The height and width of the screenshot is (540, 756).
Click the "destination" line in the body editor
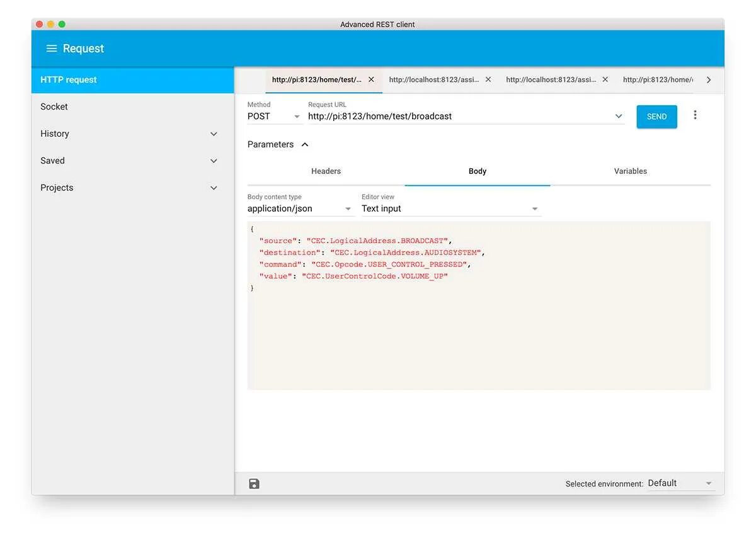[372, 253]
